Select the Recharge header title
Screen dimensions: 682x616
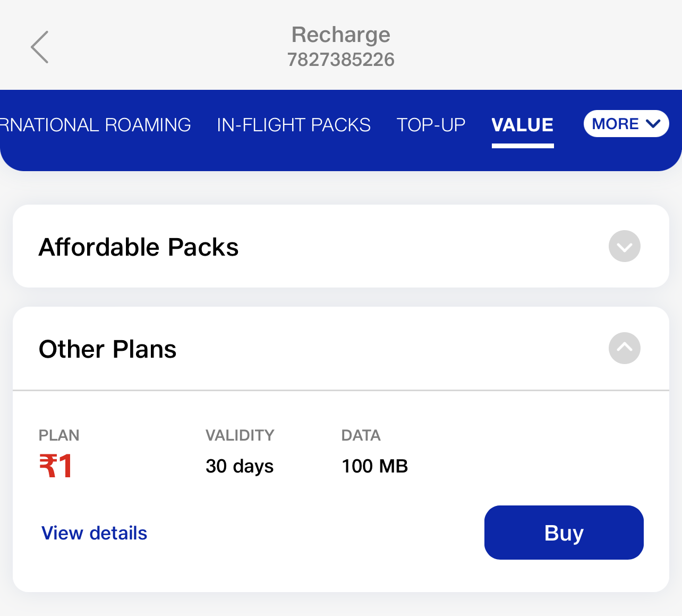coord(340,35)
